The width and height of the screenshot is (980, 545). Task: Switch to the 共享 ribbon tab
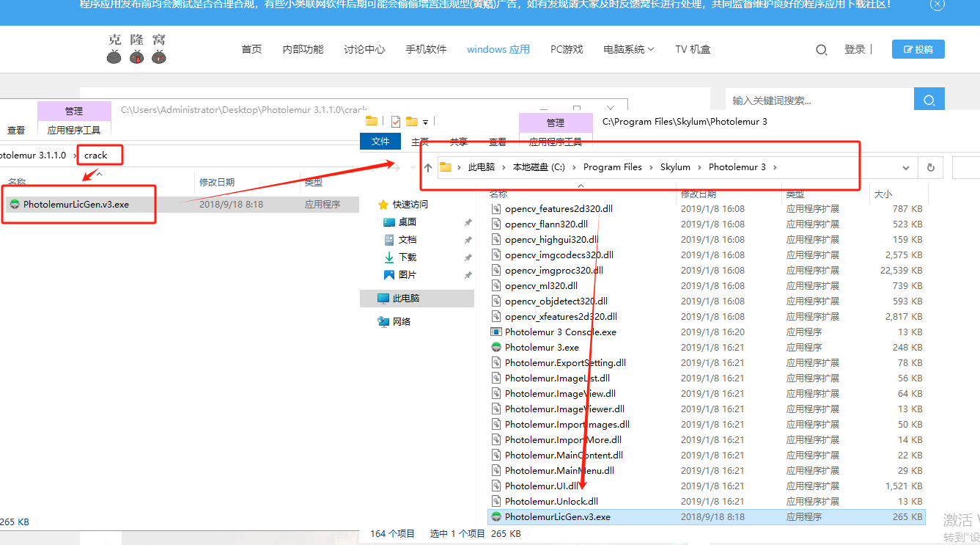459,142
